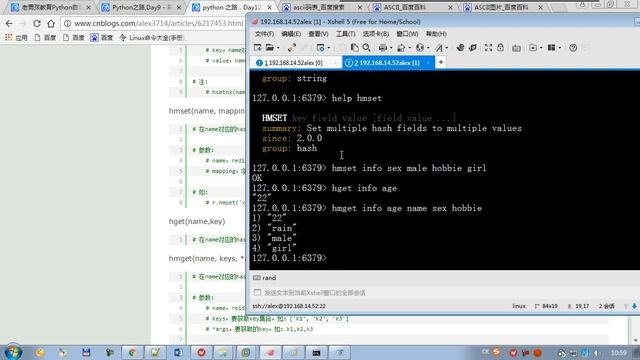640x360 pixels.
Task: Click the Xshell red icon in taskbar
Action: pos(270,352)
